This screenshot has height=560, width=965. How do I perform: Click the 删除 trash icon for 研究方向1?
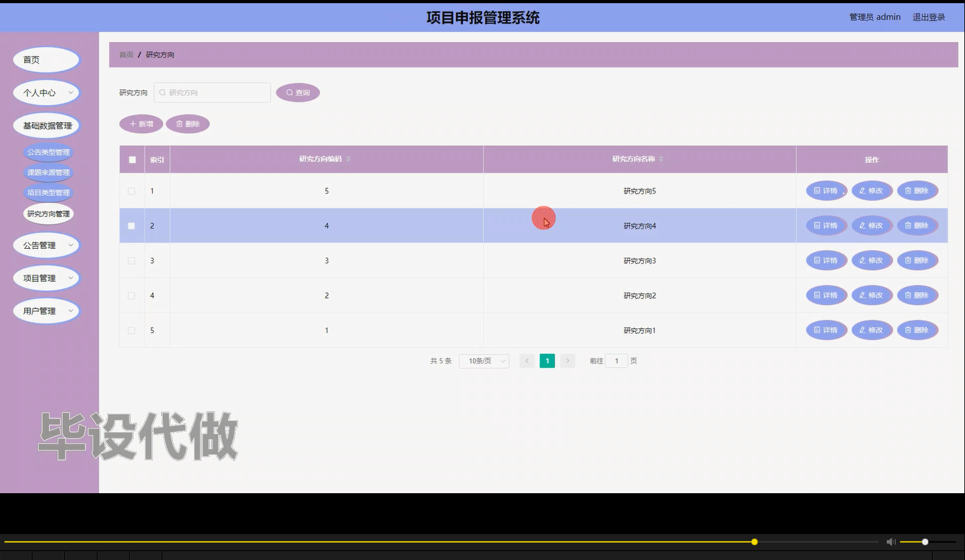[x=908, y=330]
